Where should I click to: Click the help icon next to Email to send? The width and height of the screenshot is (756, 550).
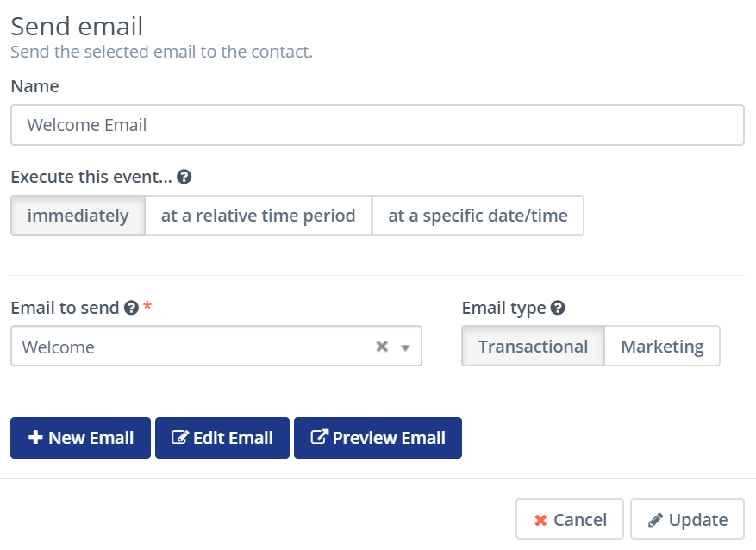click(x=131, y=308)
